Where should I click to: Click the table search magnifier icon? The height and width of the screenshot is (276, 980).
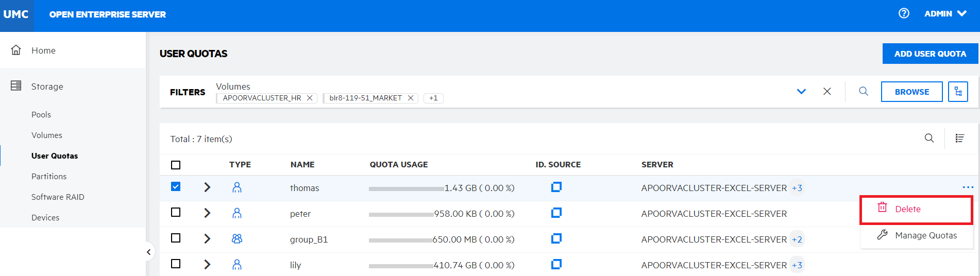pos(929,138)
